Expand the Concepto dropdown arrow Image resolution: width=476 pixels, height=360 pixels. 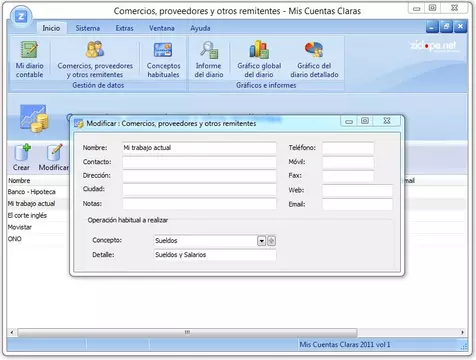(261, 241)
